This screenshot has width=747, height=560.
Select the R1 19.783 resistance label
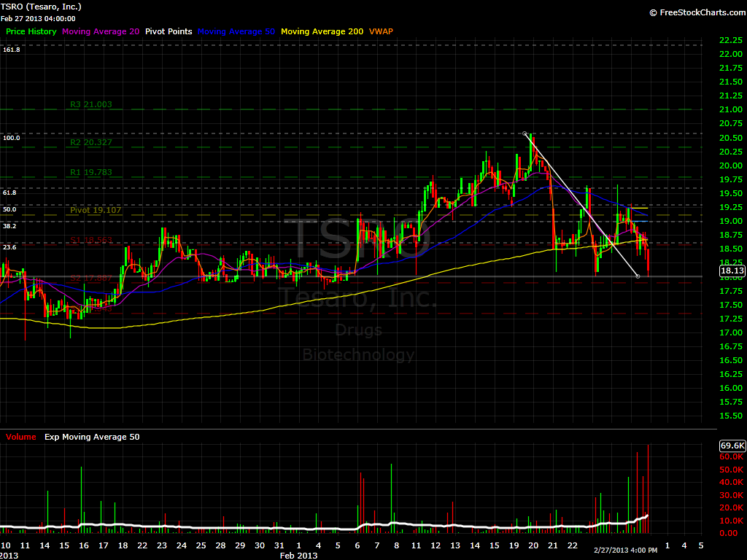91,172
